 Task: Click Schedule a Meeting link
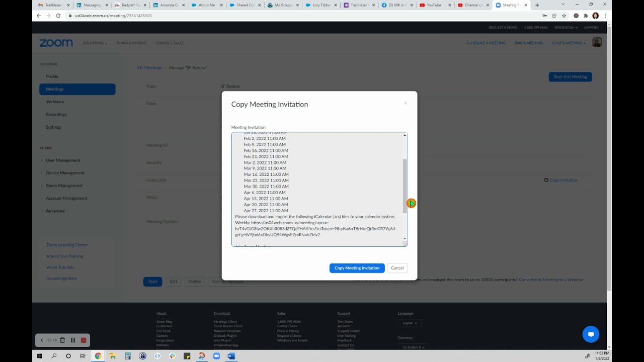coord(486,43)
